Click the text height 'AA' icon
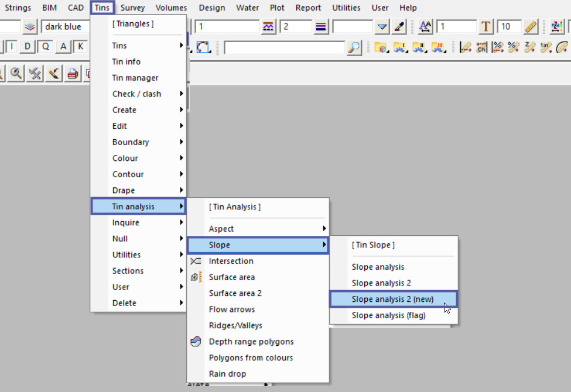This screenshot has width=571, height=392. pos(425,27)
